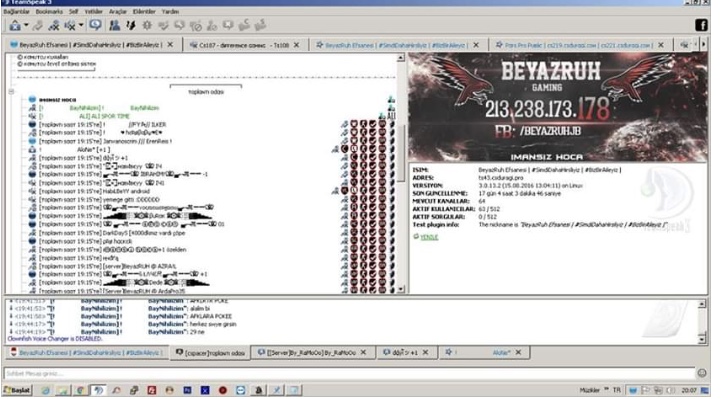
Task: Open the Eklentiler menu
Action: pos(144,12)
